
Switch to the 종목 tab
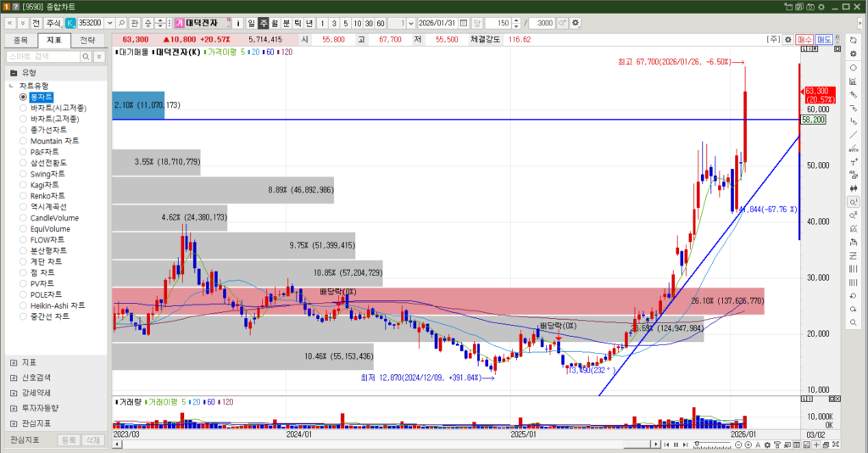pos(21,40)
